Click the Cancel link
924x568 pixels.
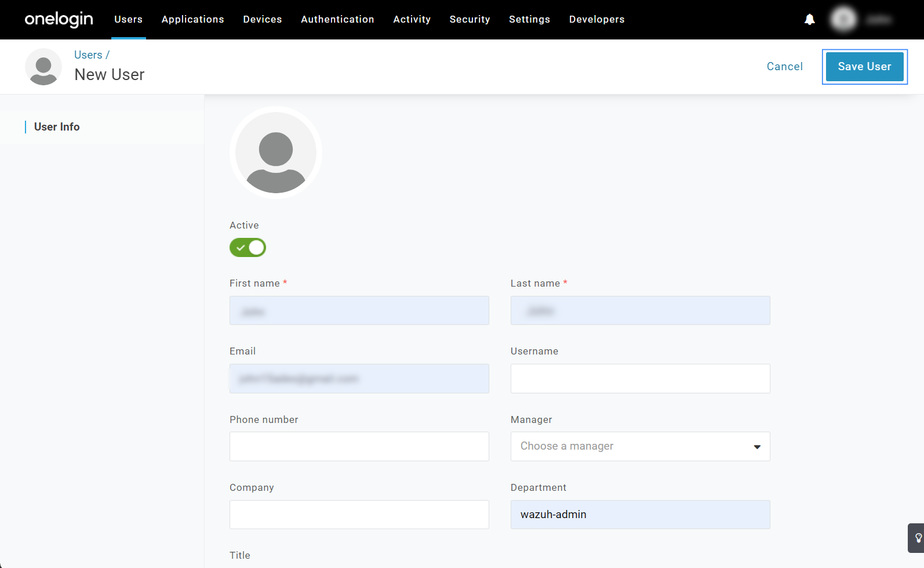[x=784, y=67]
